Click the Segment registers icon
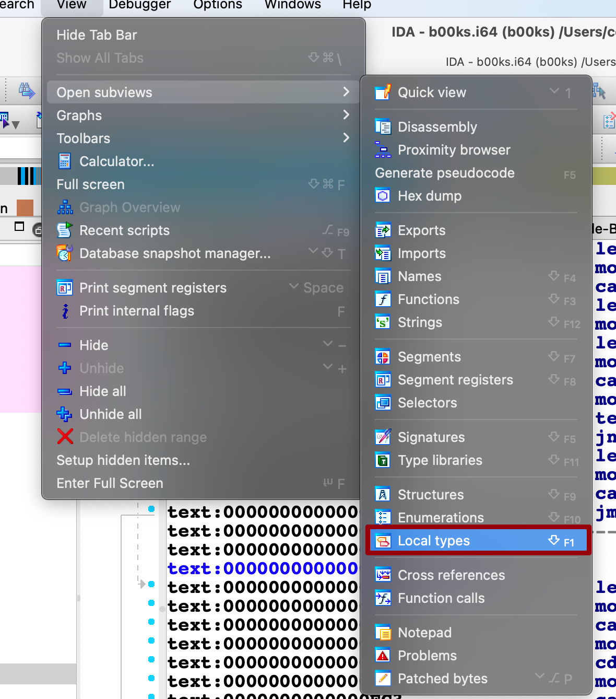 383,380
